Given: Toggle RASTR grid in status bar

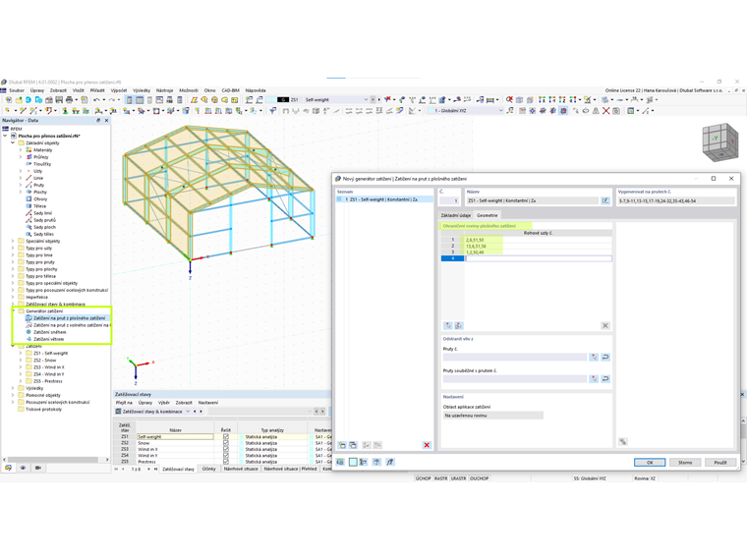Looking at the screenshot, I should coord(440,478).
